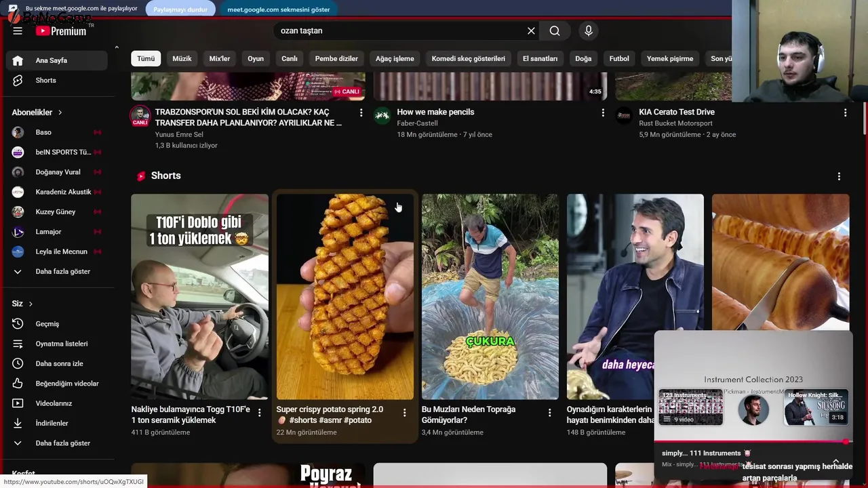Open the Baso channel subscription
Viewport: 868px width, 488px height.
click(57, 132)
